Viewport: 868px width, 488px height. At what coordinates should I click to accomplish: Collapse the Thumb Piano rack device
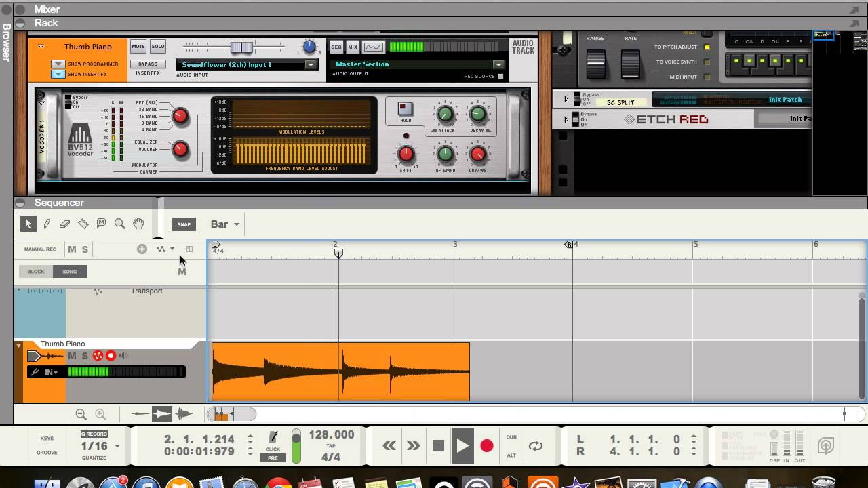tap(41, 47)
